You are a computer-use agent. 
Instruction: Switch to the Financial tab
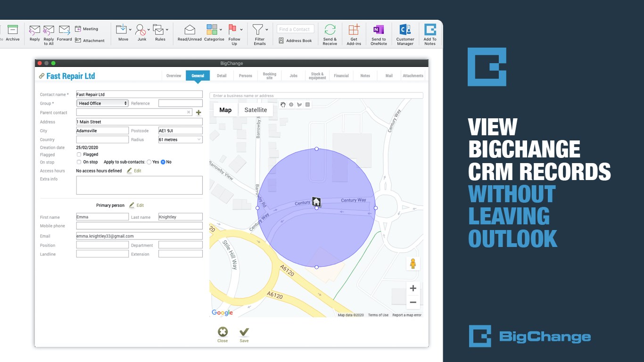point(341,75)
